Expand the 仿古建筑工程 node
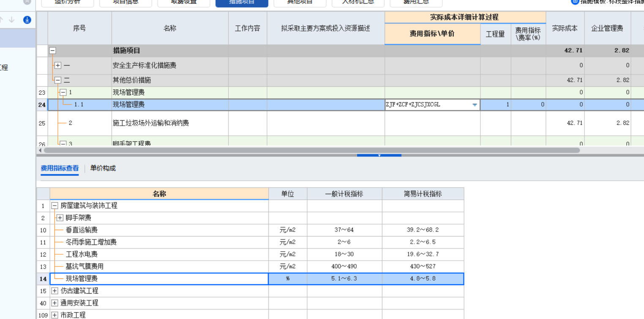The width and height of the screenshot is (644, 319). [54, 291]
